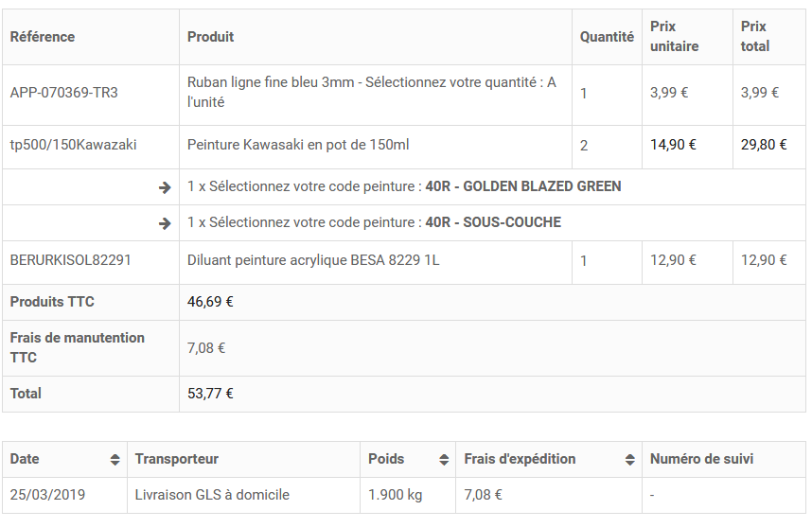Select the Produit column header

point(211,37)
